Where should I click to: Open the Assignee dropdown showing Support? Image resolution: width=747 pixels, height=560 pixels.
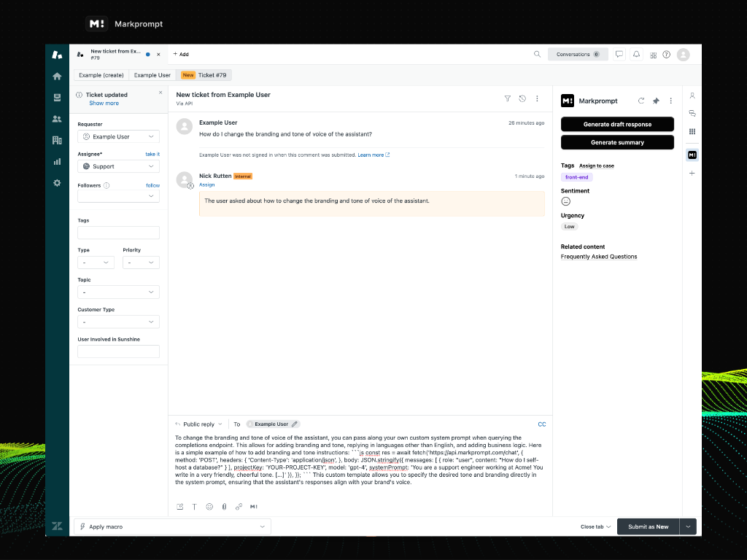pyautogui.click(x=119, y=166)
